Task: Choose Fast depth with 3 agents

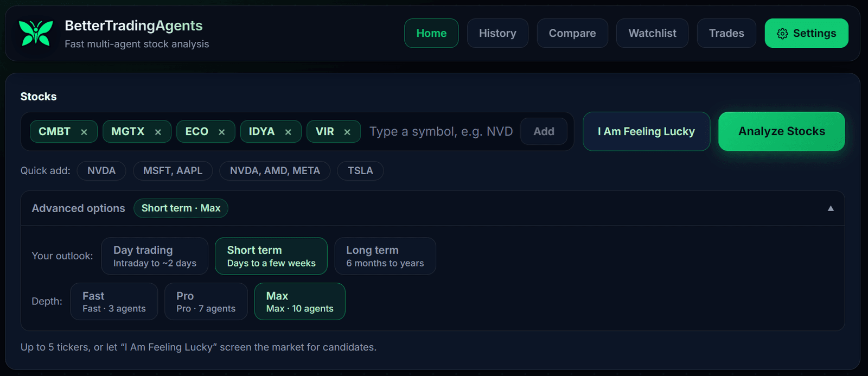Action: click(114, 302)
